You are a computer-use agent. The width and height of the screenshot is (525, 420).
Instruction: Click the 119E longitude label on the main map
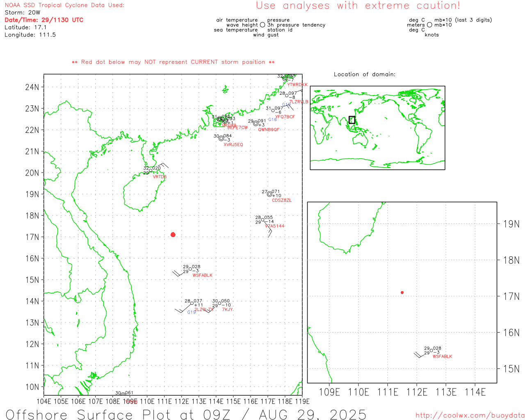pyautogui.click(x=302, y=401)
